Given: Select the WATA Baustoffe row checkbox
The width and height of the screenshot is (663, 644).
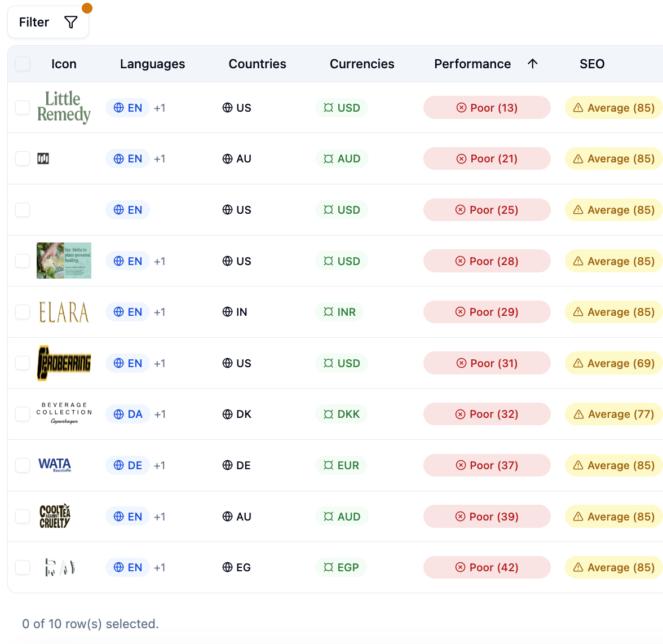Looking at the screenshot, I should click(23, 465).
